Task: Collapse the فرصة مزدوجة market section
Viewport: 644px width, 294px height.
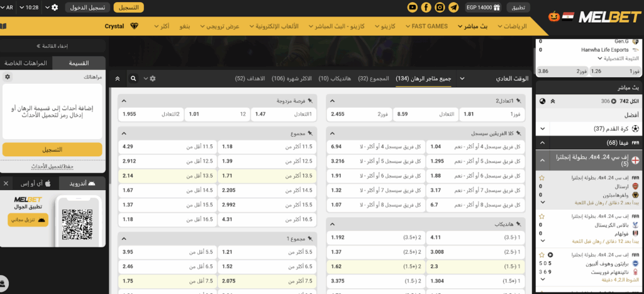Action: tap(124, 100)
